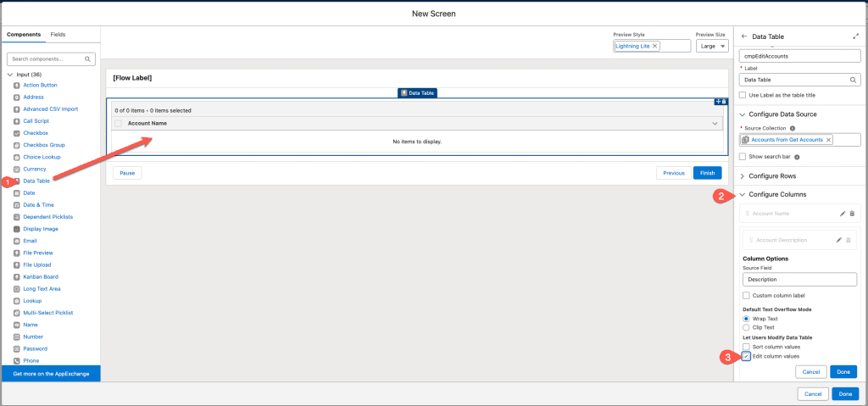The image size is (868, 406).
Task: Expand the properties panel with the expand icon
Action: (x=855, y=36)
